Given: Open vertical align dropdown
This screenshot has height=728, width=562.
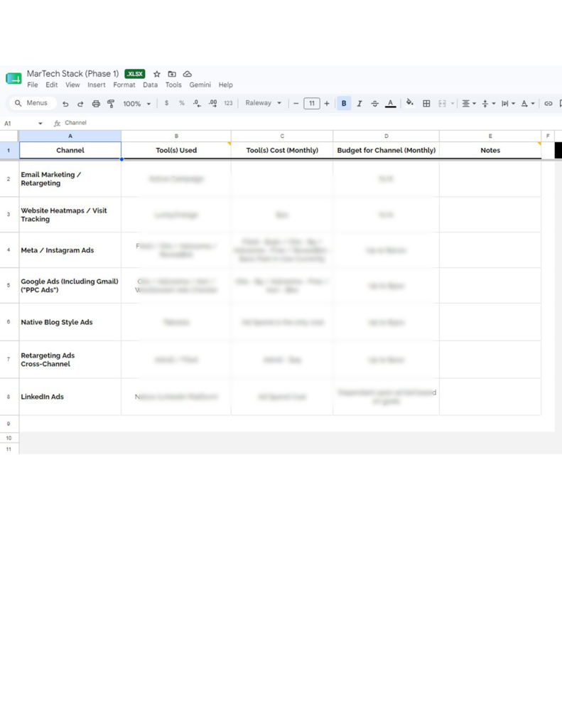Looking at the screenshot, I should click(x=489, y=104).
